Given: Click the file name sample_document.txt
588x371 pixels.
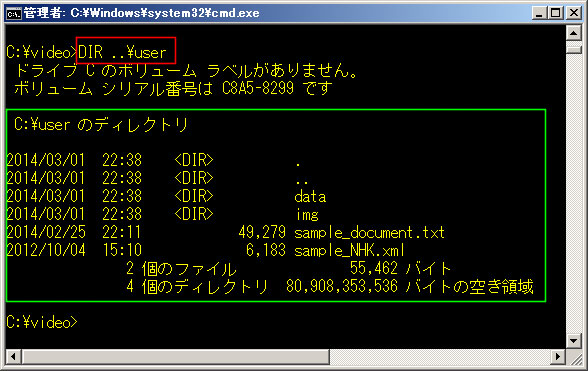Looking at the screenshot, I should pos(369,233).
